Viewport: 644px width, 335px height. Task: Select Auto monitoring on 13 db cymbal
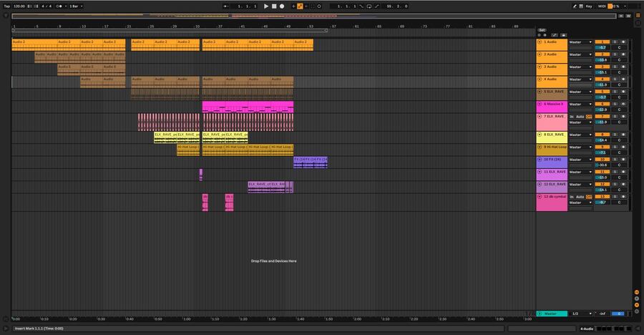tap(580, 197)
